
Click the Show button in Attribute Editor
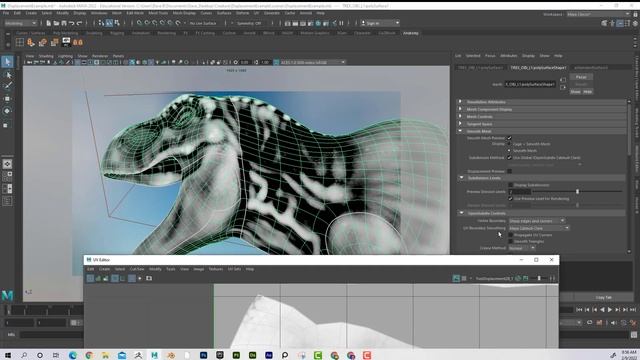click(575, 92)
